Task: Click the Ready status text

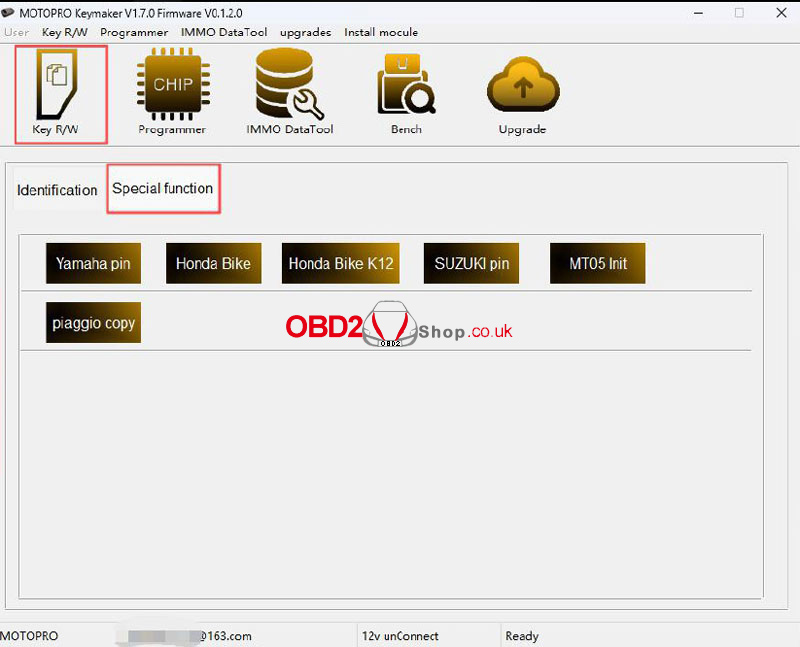Action: coord(522,636)
